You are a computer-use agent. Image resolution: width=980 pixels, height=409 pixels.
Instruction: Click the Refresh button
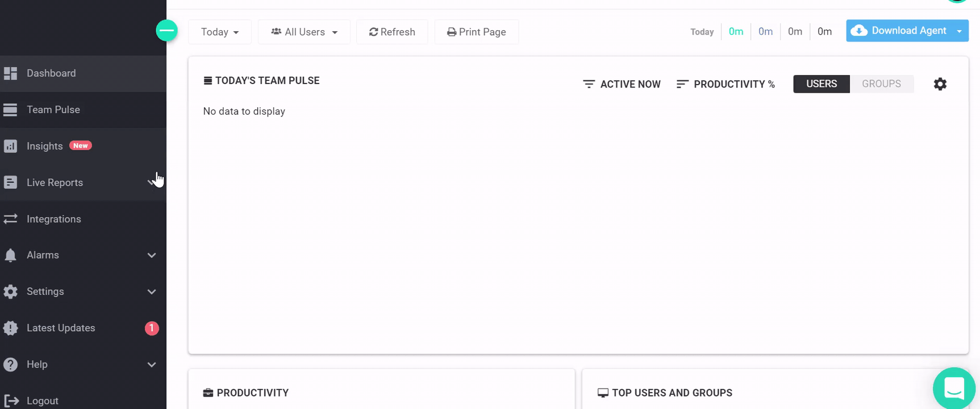click(392, 32)
